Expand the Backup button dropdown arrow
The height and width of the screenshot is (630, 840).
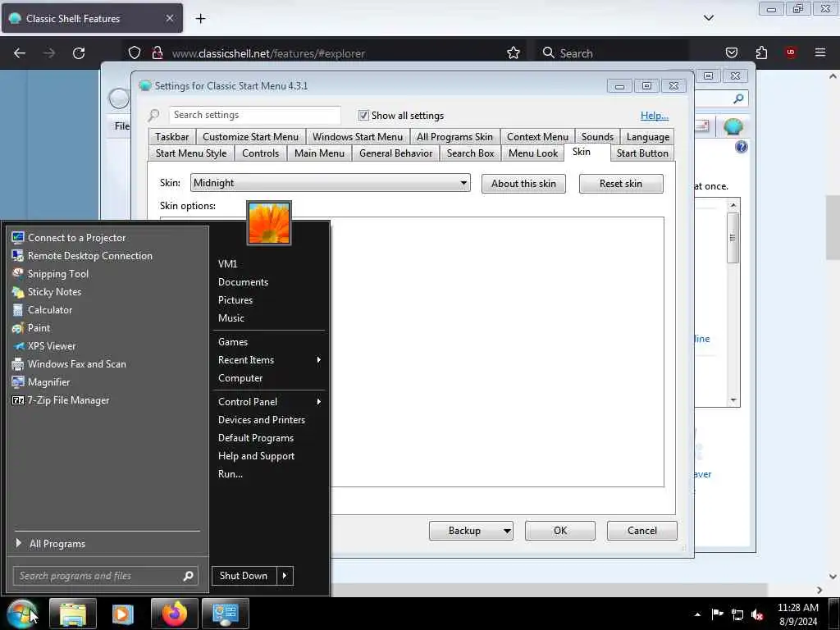pyautogui.click(x=507, y=531)
